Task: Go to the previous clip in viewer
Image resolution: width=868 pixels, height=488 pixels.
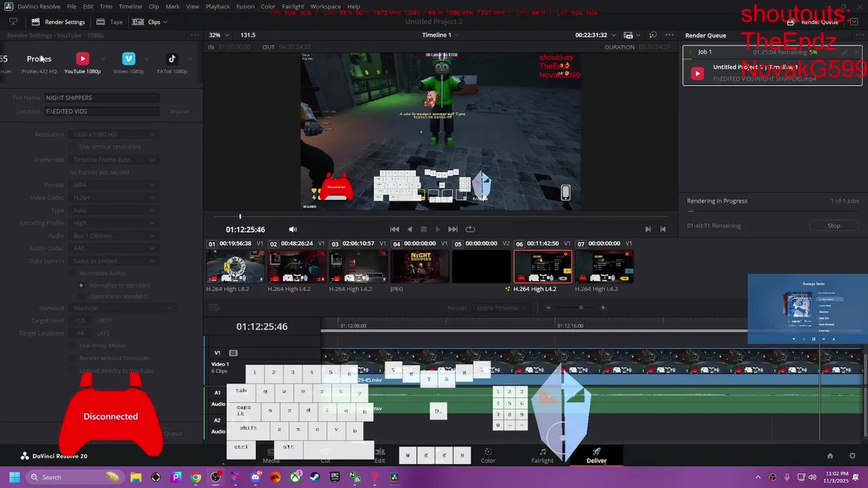Action: click(663, 229)
